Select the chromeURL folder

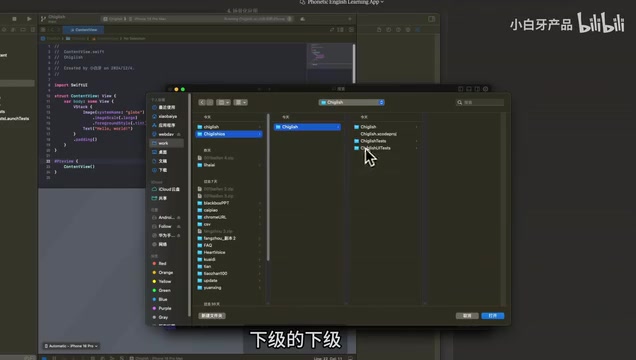coord(229,217)
